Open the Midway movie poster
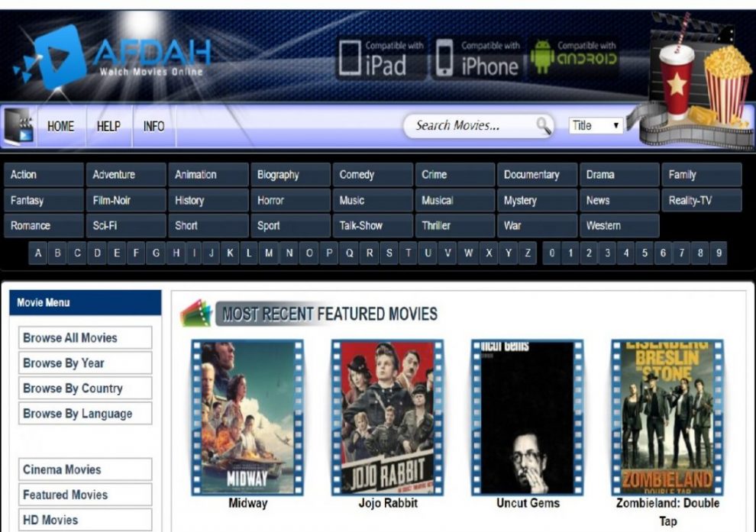The height and width of the screenshot is (532, 756). tap(247, 418)
